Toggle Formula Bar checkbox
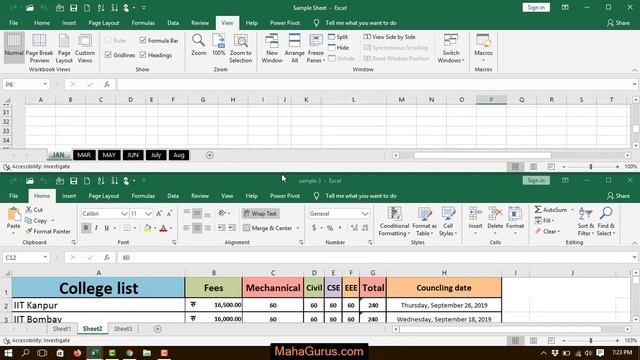The image size is (640, 360). [x=143, y=40]
